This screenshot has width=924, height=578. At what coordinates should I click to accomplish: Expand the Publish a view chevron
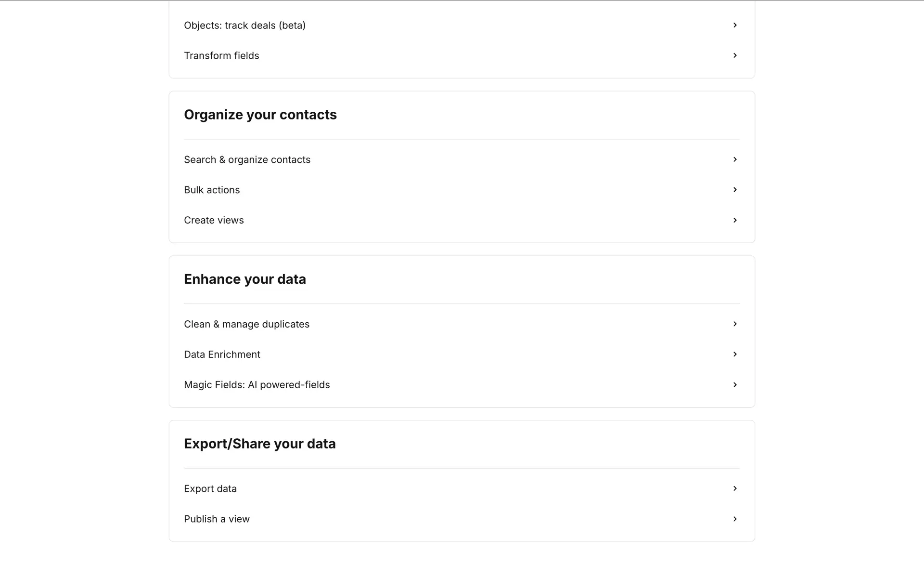coord(735,519)
